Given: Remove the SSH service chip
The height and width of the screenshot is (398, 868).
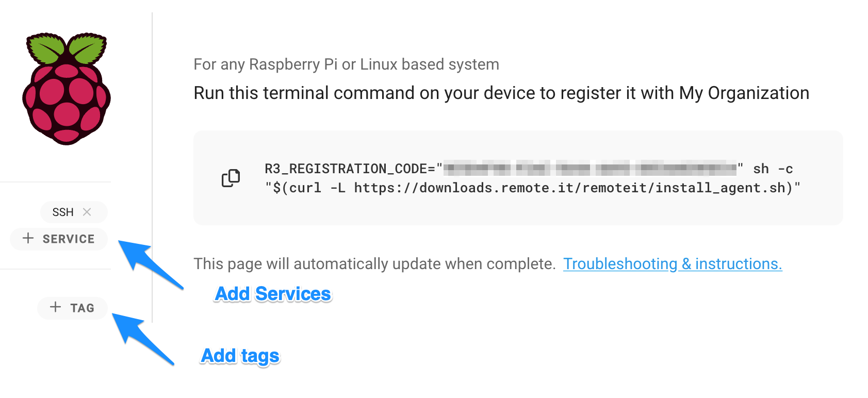Looking at the screenshot, I should coord(87,212).
